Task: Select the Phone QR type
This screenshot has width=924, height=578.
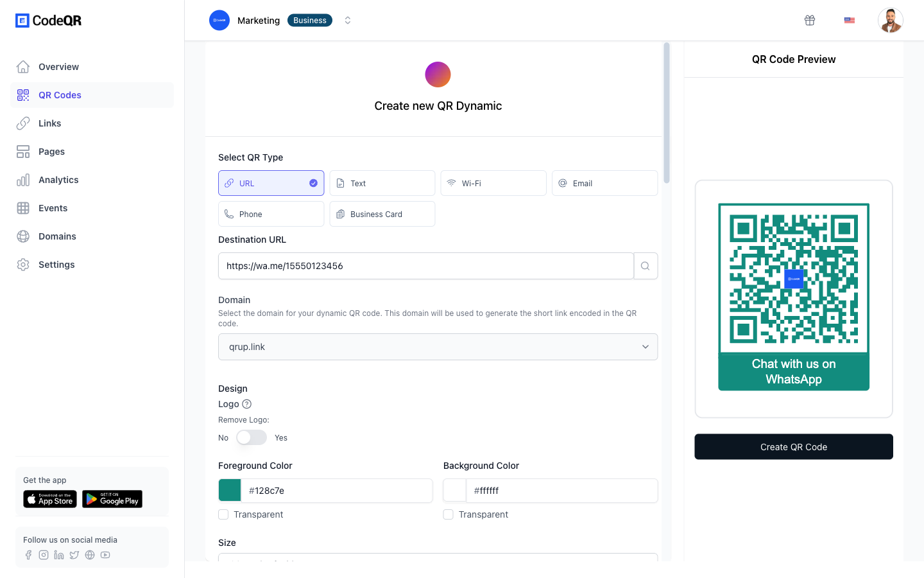Action: tap(271, 214)
